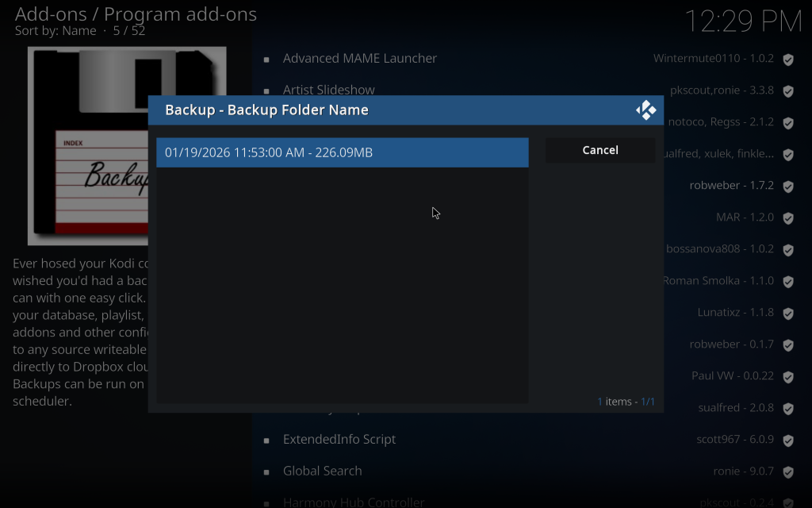Click the verified shield beside bossanova808 - 1.0.2
812x508 pixels.
[788, 250]
